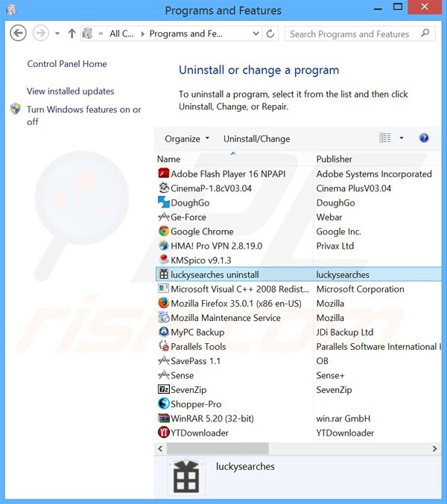Open View installed updates link

click(71, 92)
